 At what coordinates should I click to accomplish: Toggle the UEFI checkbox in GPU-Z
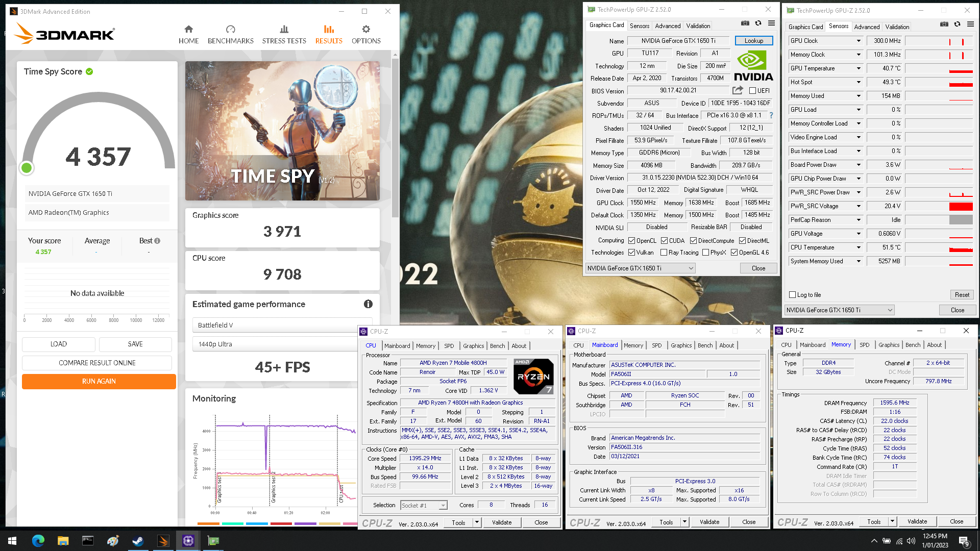pyautogui.click(x=752, y=91)
